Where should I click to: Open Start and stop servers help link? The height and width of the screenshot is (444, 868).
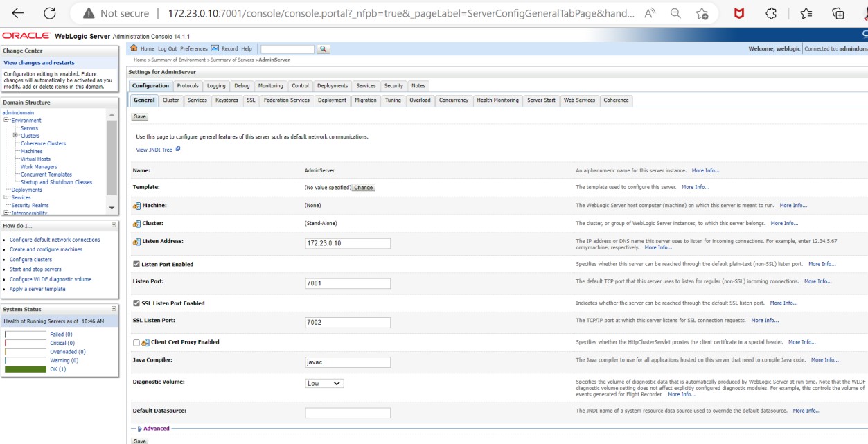pyautogui.click(x=35, y=269)
